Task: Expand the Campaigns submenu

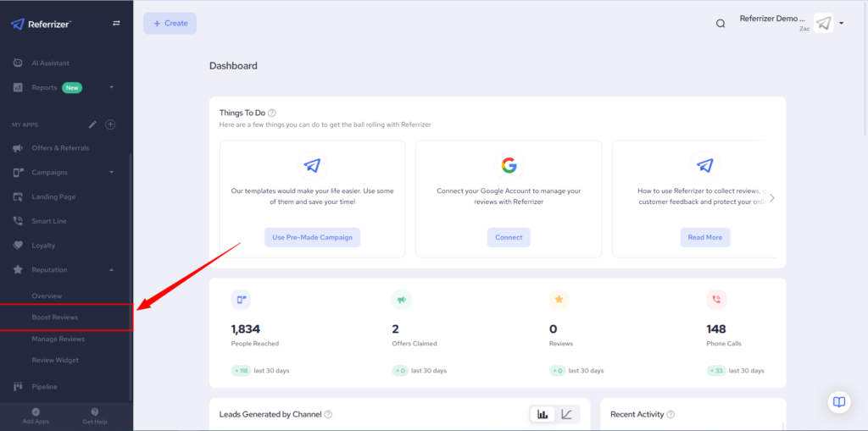Action: 111,173
